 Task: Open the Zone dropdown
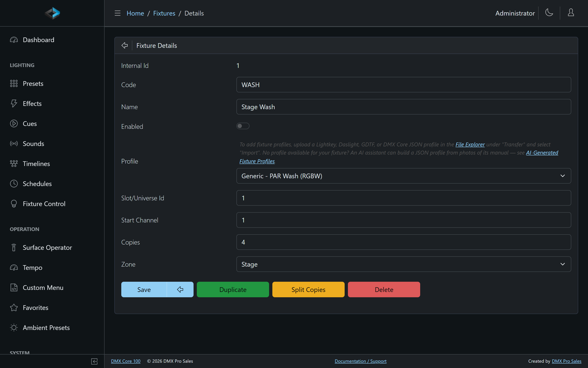pos(404,264)
